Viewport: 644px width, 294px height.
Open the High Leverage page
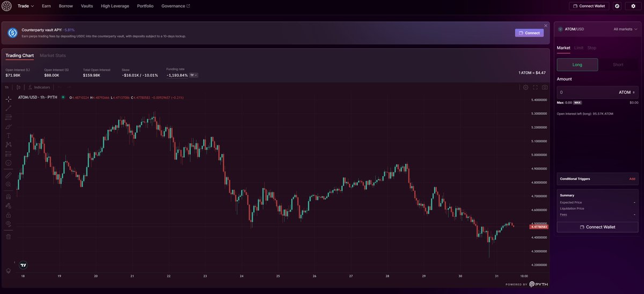click(115, 6)
